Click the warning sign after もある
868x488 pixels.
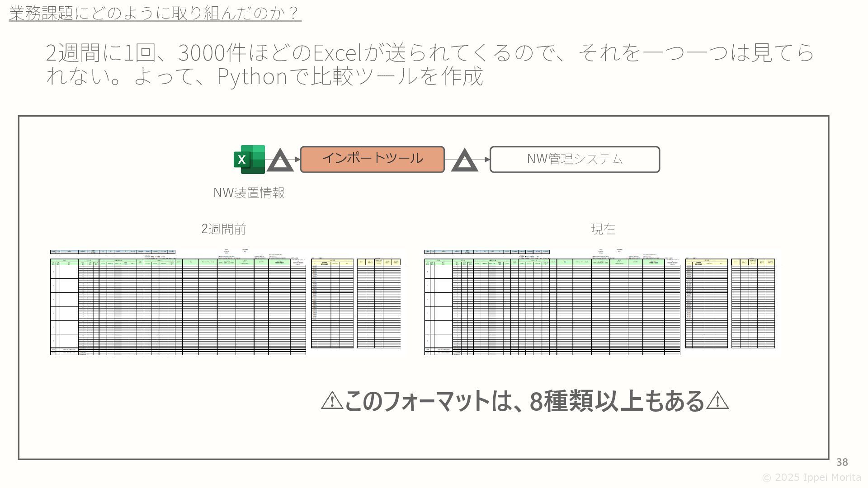(717, 401)
